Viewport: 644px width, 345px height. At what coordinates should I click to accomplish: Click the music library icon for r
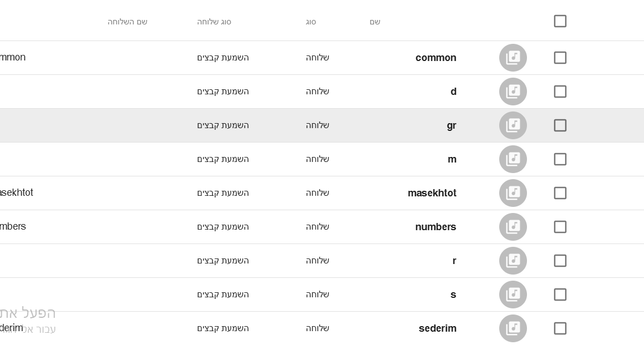513,261
